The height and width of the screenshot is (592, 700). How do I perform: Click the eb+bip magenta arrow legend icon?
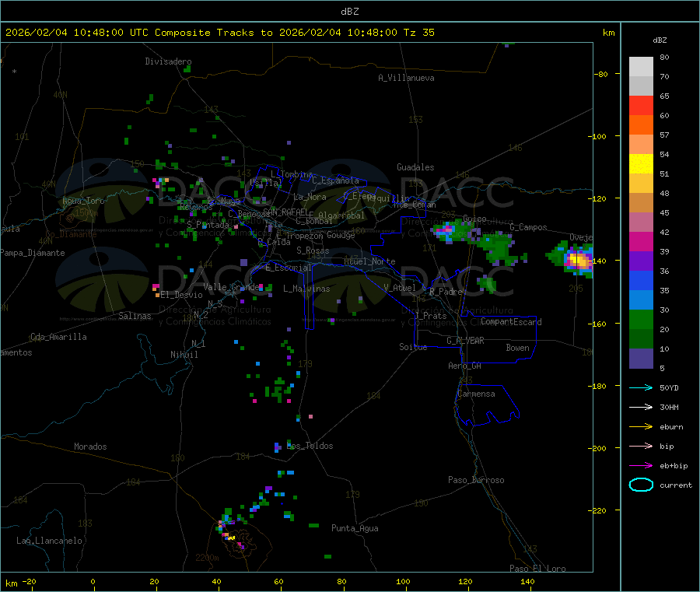point(641,465)
